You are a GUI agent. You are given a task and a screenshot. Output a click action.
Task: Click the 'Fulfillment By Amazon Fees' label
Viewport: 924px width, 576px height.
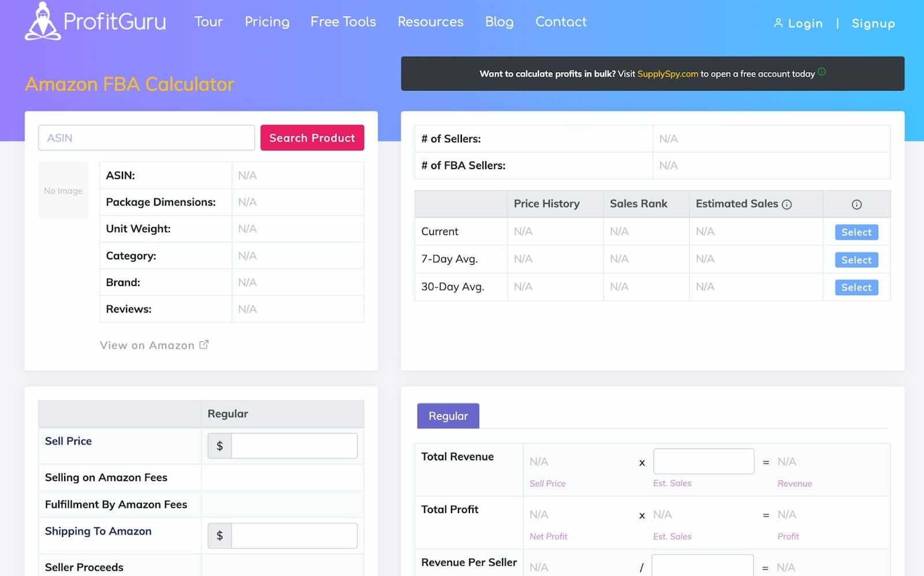click(x=116, y=504)
